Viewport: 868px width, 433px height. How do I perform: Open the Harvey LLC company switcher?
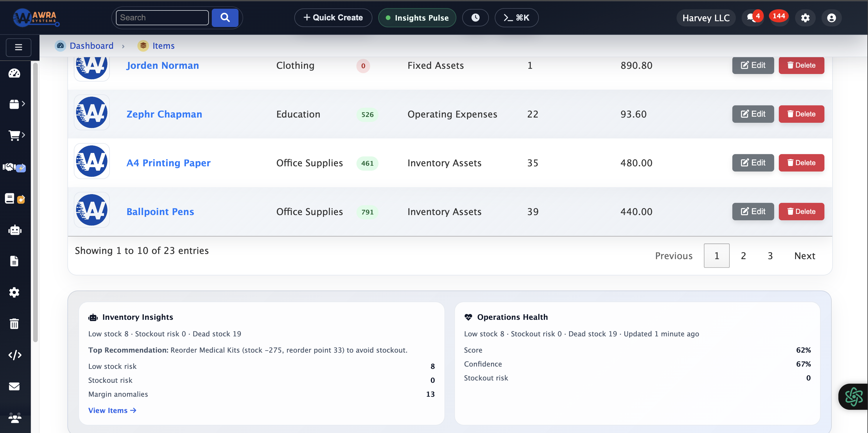[706, 18]
